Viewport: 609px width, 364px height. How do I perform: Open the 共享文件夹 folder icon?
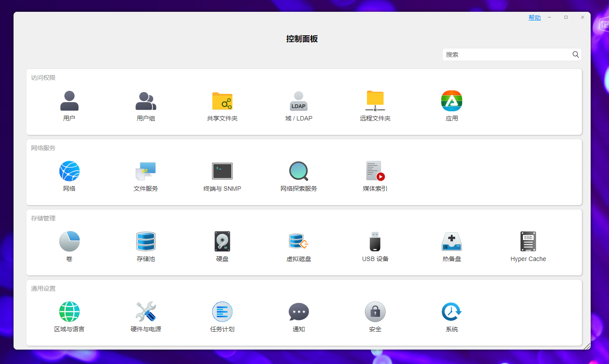tap(222, 101)
